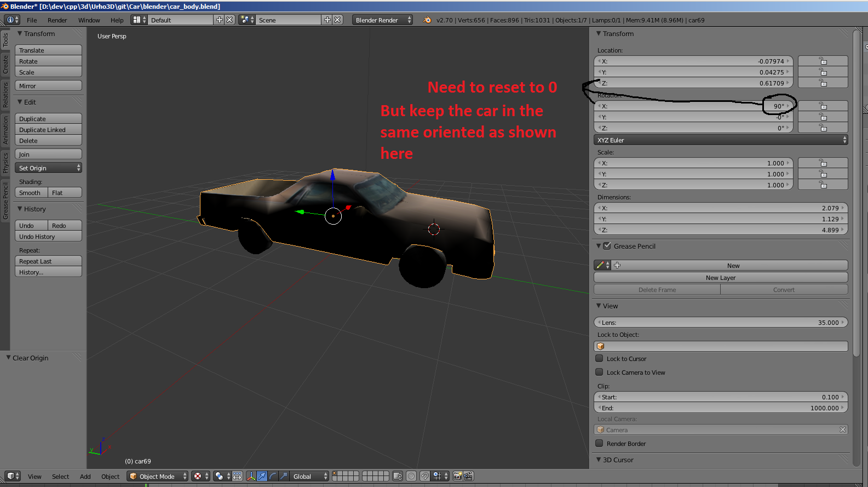Viewport: 868px width, 487px height.
Task: Toggle the 3D manipulator widget
Action: click(251, 476)
